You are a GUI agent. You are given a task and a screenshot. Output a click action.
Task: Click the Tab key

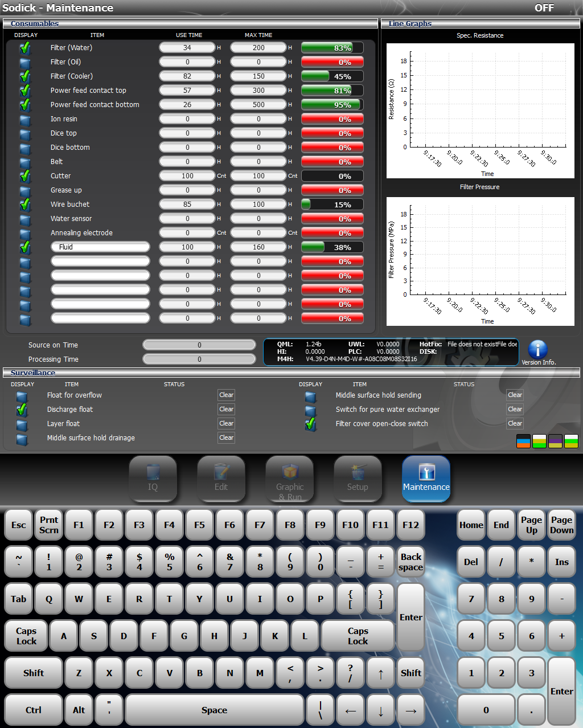coord(19,599)
